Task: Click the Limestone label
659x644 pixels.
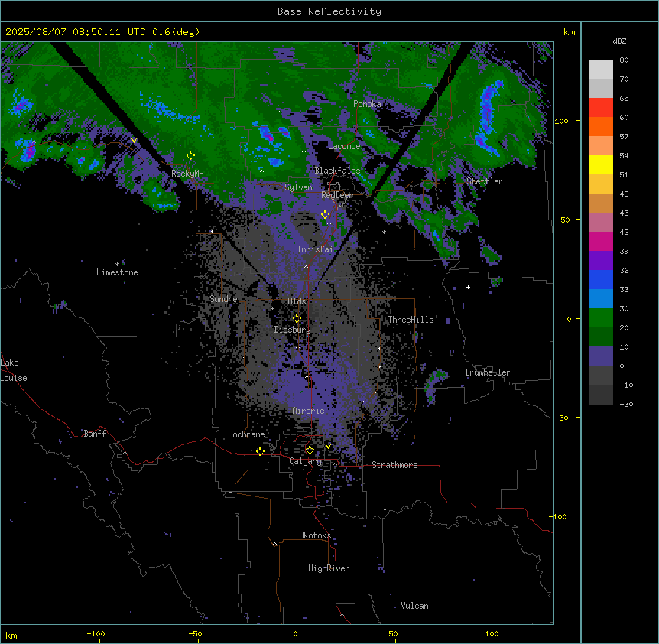Action: tap(117, 272)
